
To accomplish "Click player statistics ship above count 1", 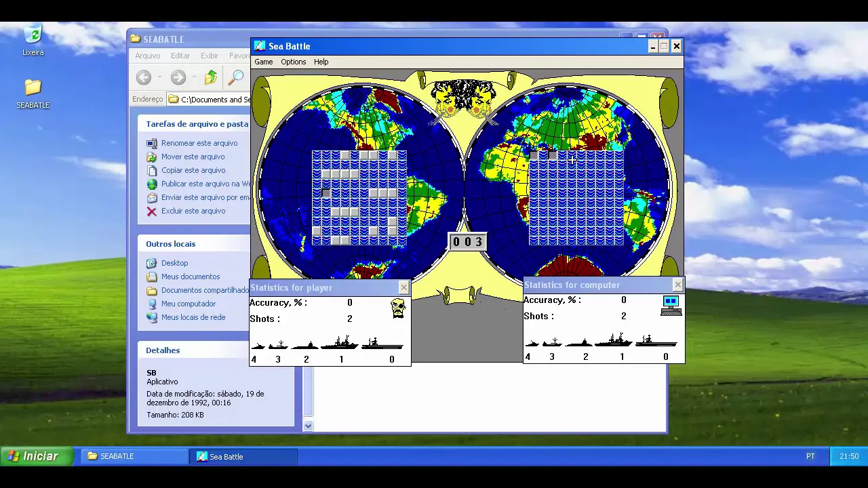I will click(x=340, y=342).
